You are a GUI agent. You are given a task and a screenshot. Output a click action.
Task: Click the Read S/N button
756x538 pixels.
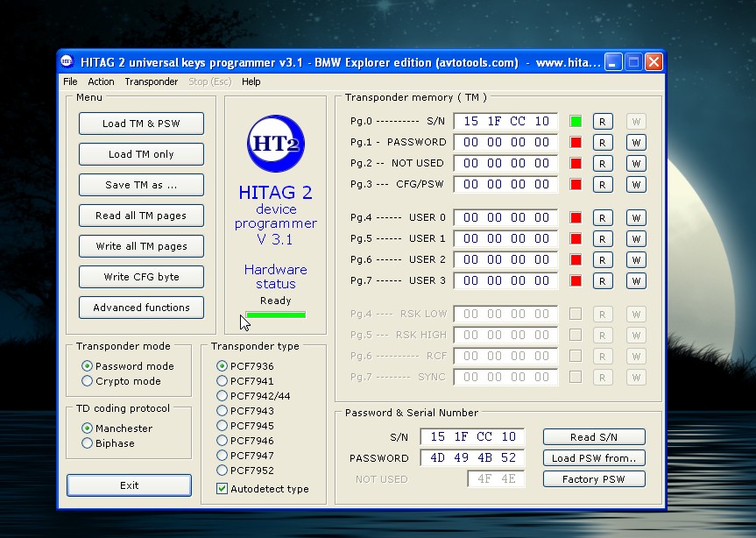(x=594, y=436)
